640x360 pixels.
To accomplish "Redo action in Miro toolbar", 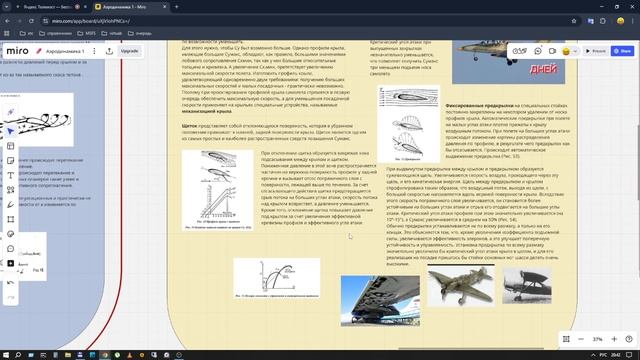I will 11,297.
